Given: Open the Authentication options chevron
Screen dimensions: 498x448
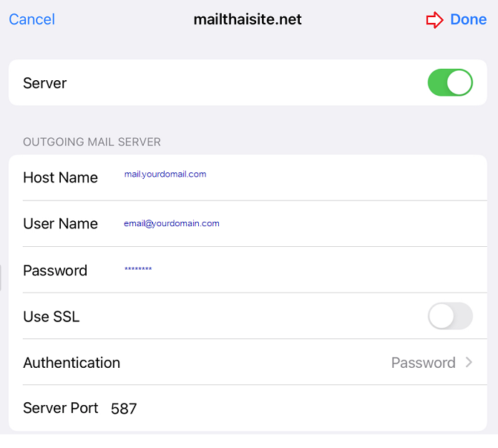Looking at the screenshot, I should click(469, 362).
